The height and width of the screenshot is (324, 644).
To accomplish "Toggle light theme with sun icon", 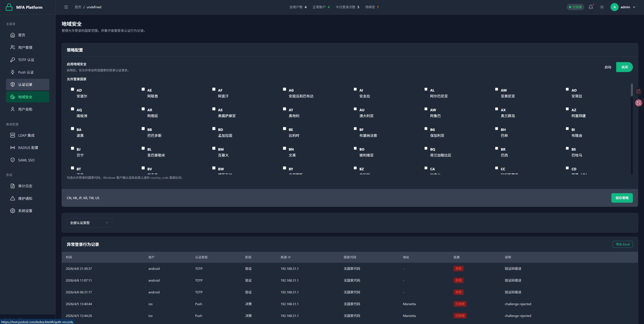I will (602, 7).
